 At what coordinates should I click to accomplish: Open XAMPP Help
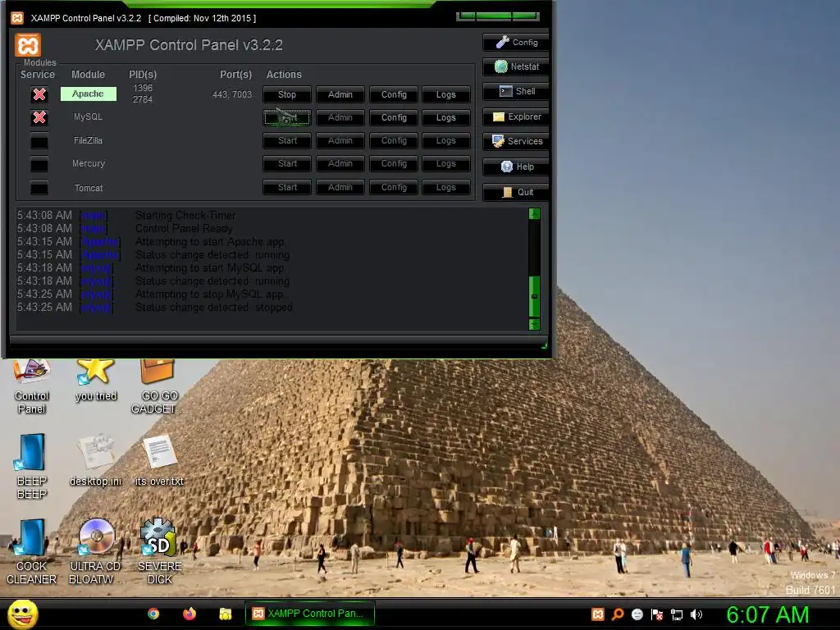pos(516,167)
